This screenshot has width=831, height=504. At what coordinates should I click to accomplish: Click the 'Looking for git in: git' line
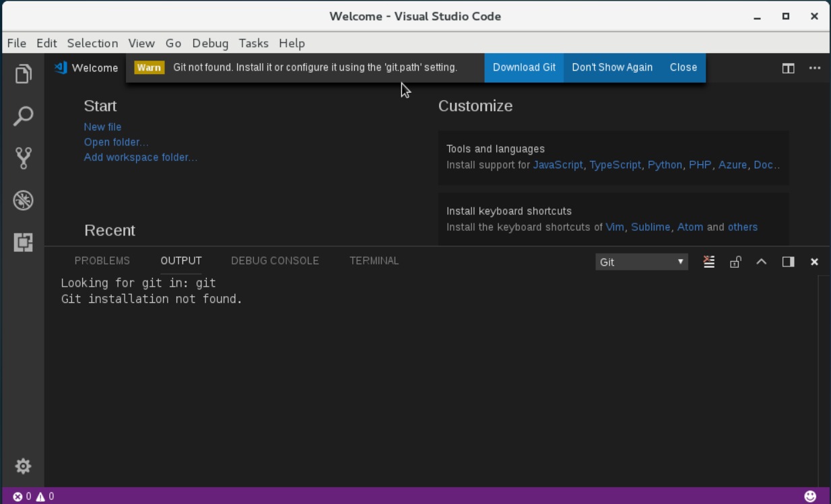click(x=138, y=283)
